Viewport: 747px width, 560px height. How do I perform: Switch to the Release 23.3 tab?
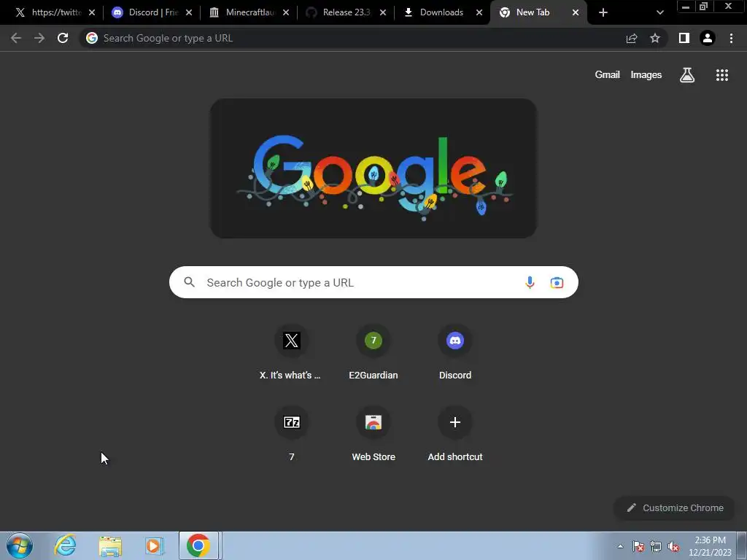coord(346,12)
